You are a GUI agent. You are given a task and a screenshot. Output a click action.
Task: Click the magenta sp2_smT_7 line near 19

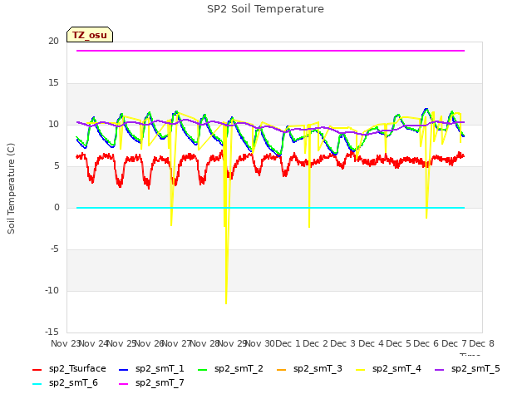(x=270, y=51)
